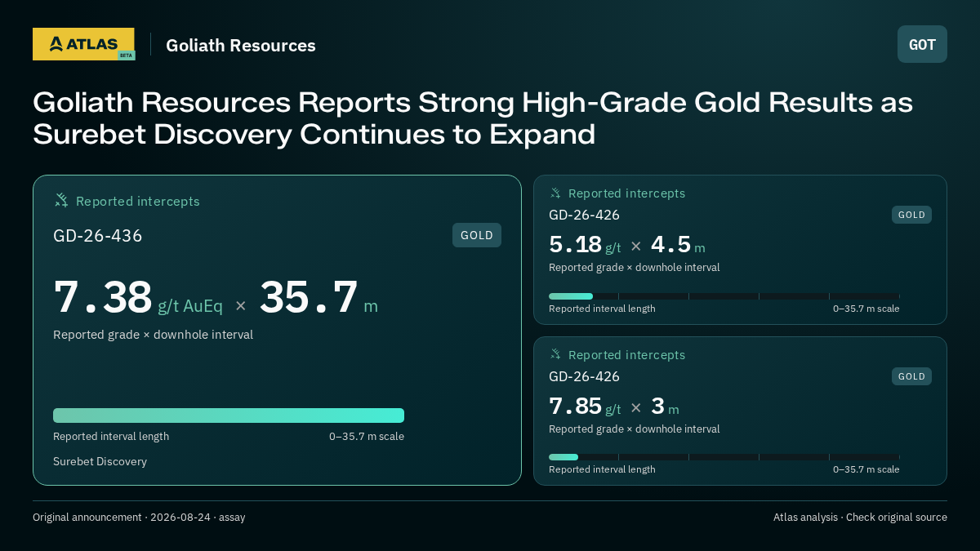Click the GOLD tag beside 7.85 g/t card
The width and height of the screenshot is (980, 551).
coord(911,376)
